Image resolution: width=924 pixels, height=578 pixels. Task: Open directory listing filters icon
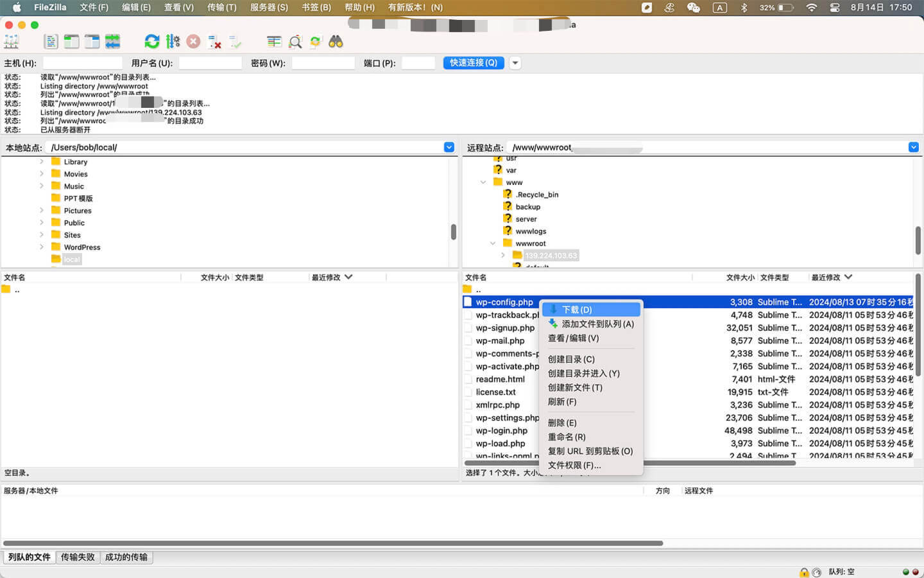[x=274, y=42]
